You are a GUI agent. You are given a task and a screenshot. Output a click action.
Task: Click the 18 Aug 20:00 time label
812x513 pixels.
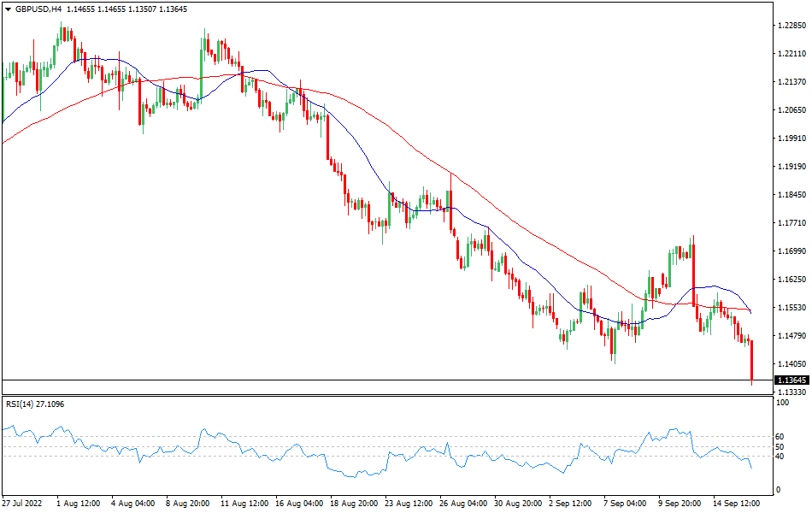coord(352,504)
